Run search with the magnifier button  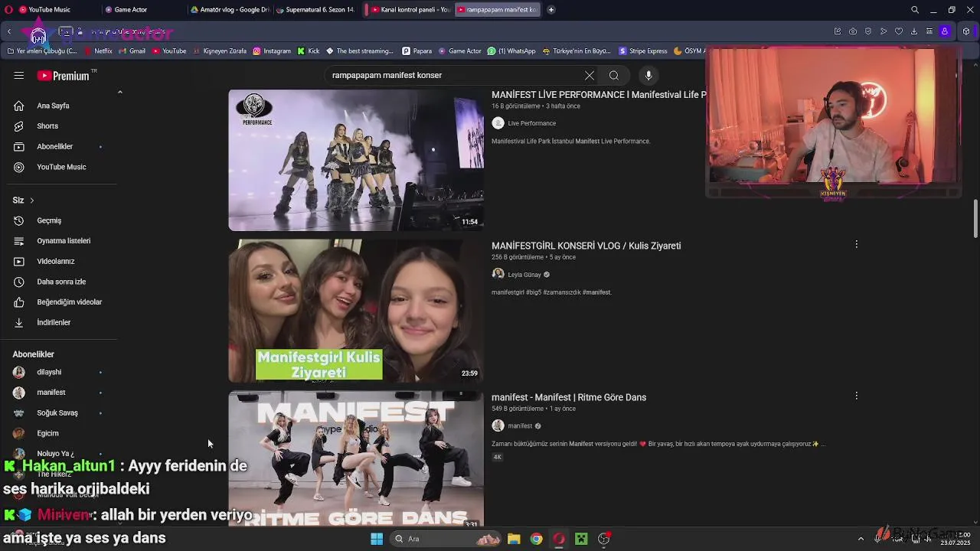(613, 76)
